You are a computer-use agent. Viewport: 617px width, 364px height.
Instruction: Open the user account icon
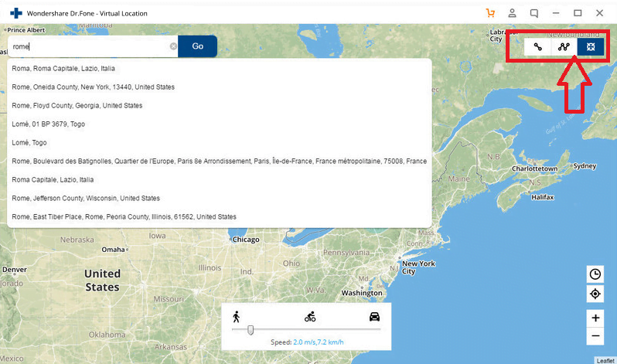[512, 13]
